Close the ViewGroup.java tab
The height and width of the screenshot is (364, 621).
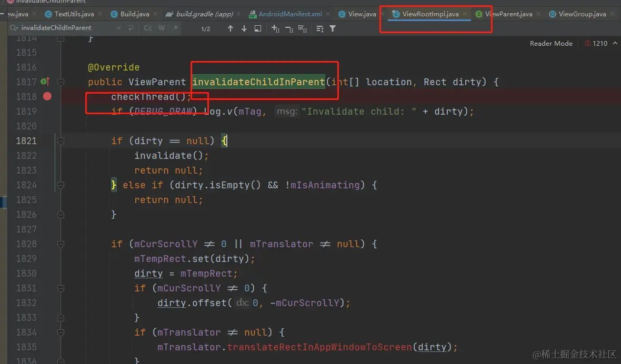(612, 14)
